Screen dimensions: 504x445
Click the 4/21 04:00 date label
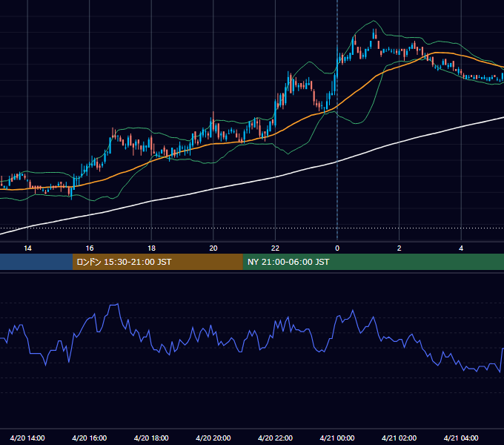pos(461,438)
